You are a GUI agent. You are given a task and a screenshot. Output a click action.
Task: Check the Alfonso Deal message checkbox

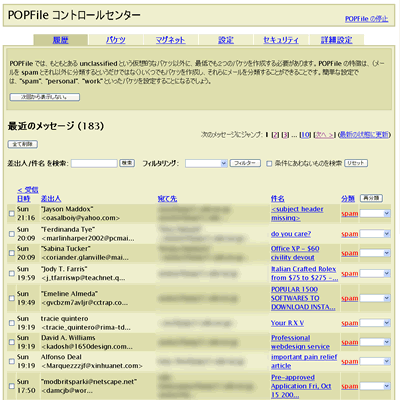coord(12,362)
